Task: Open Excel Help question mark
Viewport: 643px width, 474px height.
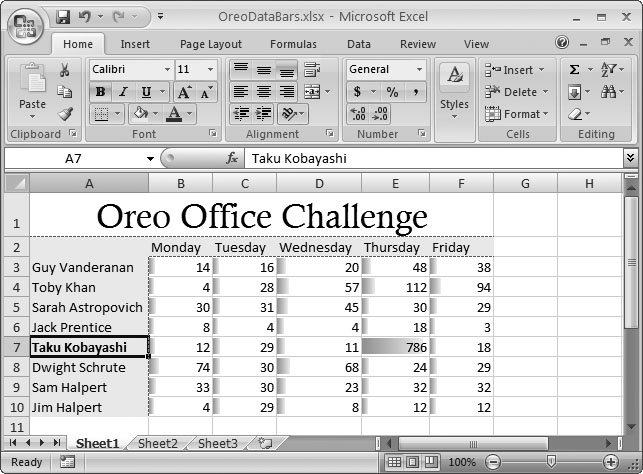Action: point(562,42)
